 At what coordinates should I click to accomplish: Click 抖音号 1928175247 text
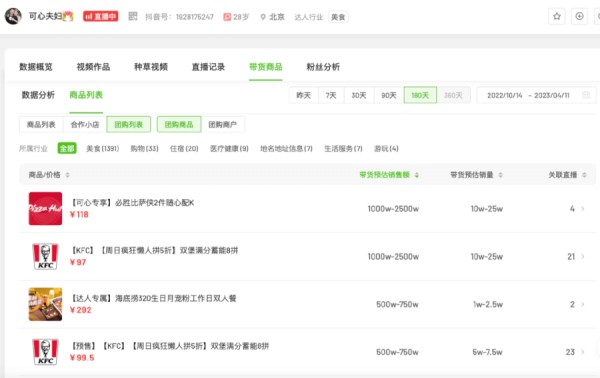tap(179, 17)
